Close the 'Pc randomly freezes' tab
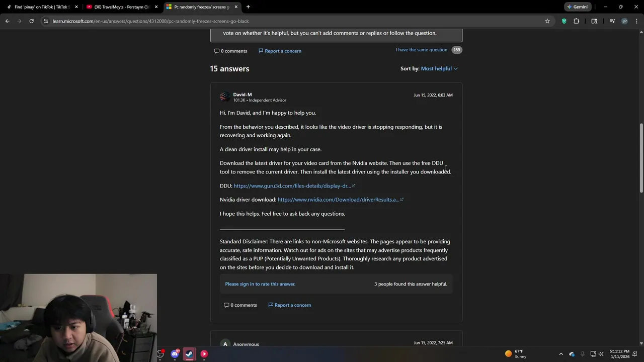 pyautogui.click(x=236, y=7)
